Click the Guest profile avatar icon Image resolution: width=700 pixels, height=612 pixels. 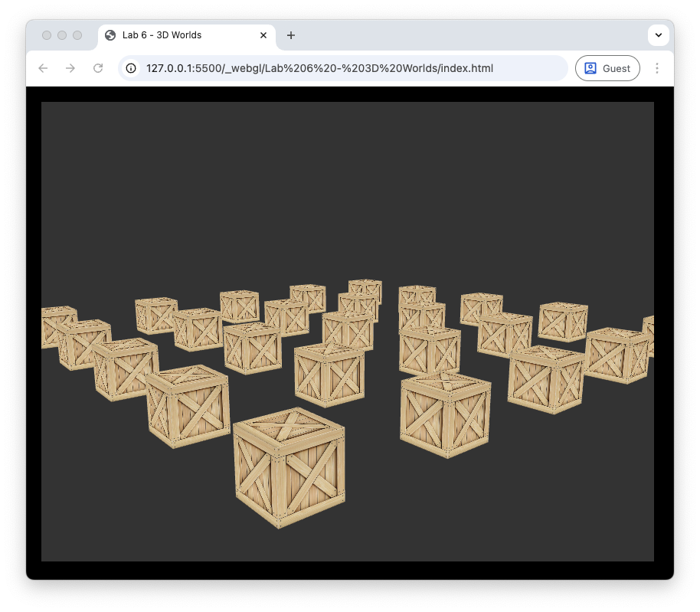[x=590, y=68]
